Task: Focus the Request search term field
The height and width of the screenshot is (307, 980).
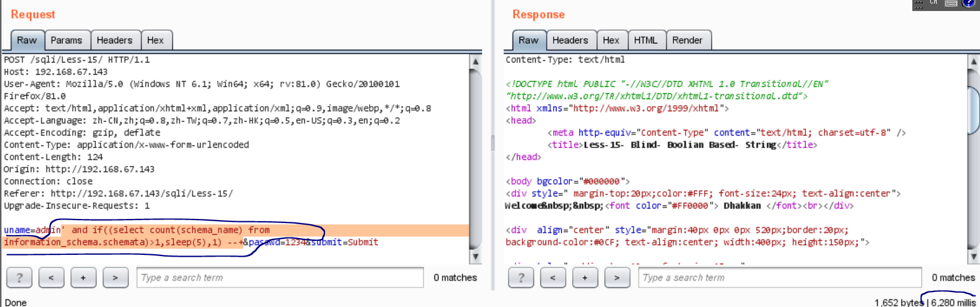Action: (281, 277)
